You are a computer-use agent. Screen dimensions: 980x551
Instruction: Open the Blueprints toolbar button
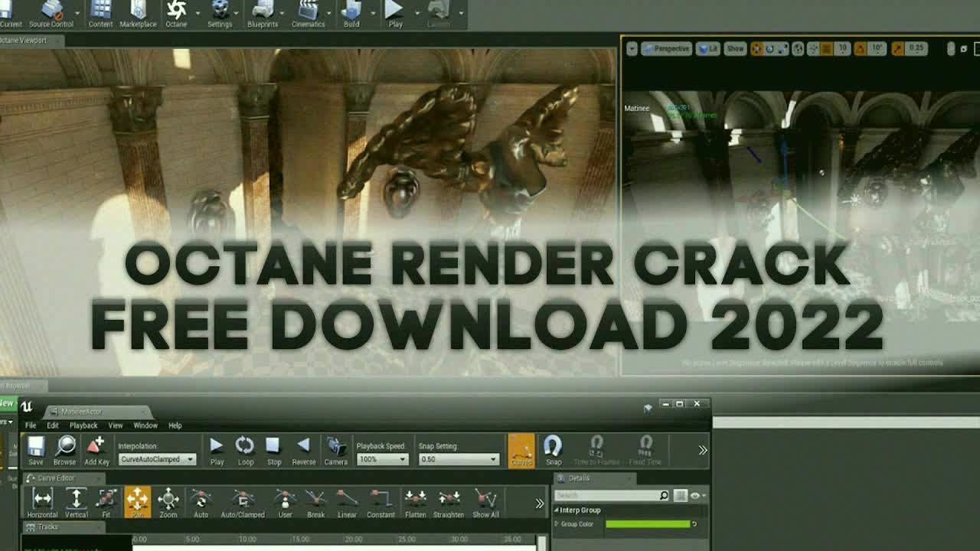(x=263, y=15)
